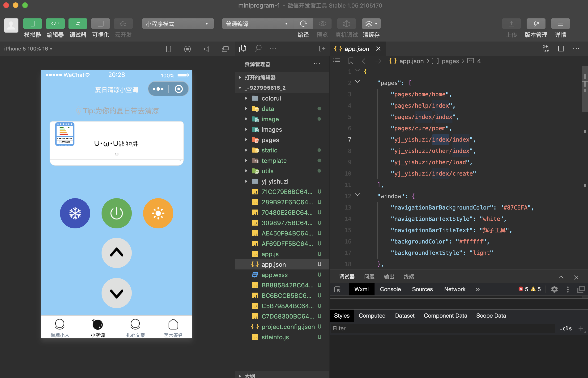This screenshot has height=378, width=588.
Task: Click the clear cache layers icon
Action: pos(369,24)
